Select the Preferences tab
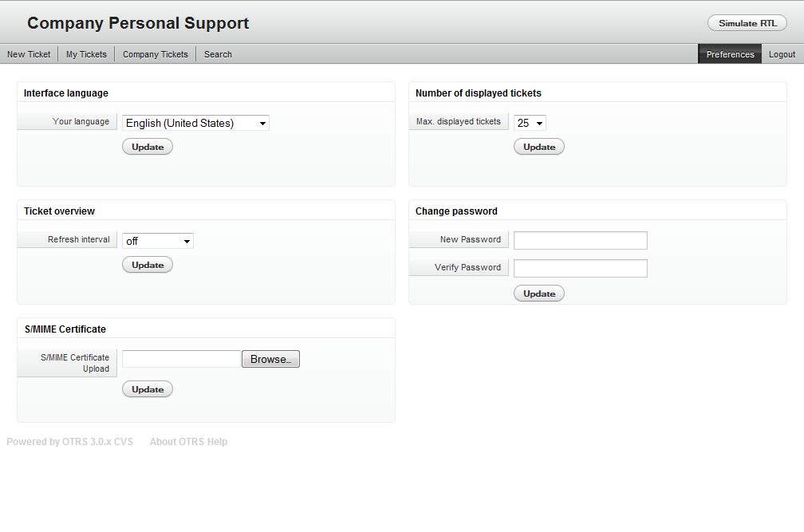Viewport: 804px width, 532px height. point(730,54)
